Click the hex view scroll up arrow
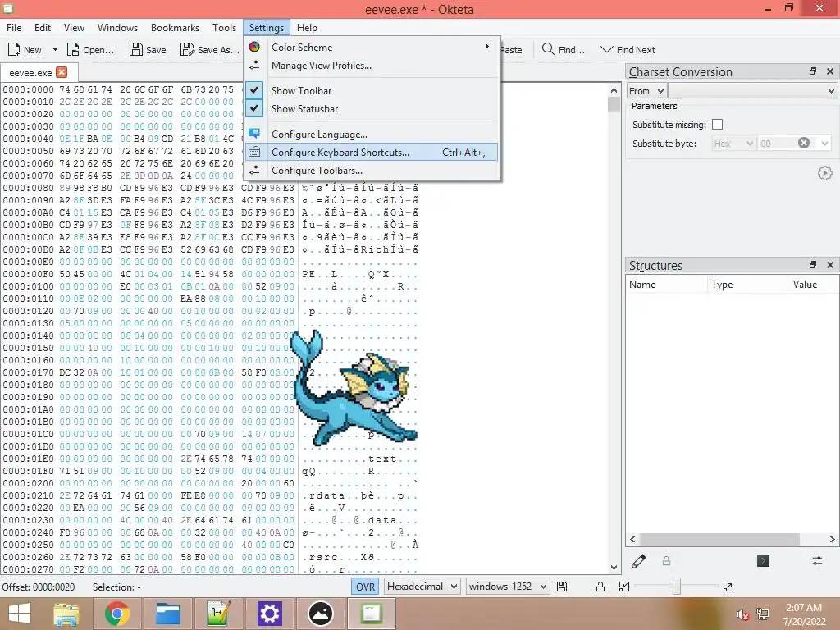The height and width of the screenshot is (630, 840). 614,90
